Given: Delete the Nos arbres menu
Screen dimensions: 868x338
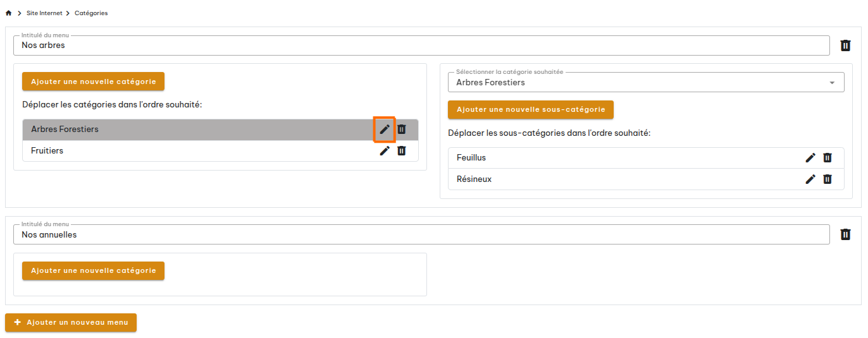Looking at the screenshot, I should click(x=845, y=45).
